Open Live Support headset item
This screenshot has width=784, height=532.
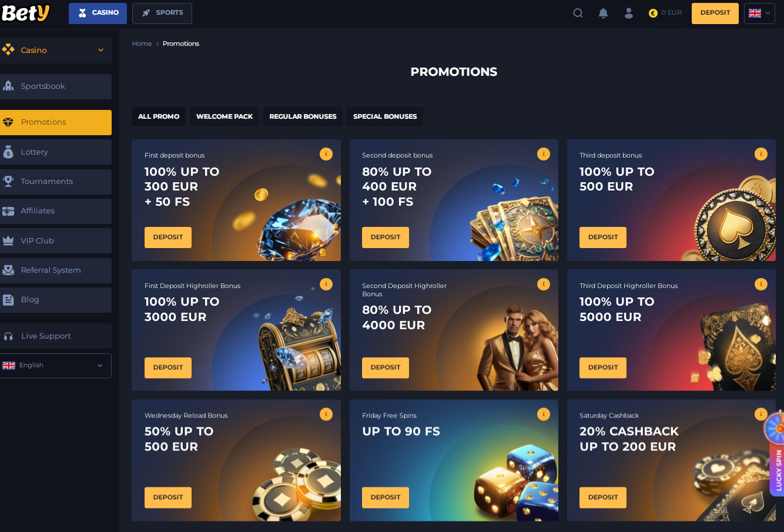tap(56, 336)
